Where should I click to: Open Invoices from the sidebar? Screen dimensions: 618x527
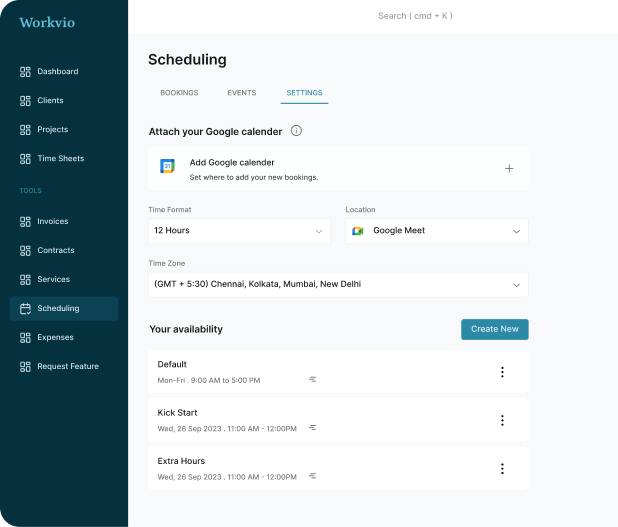click(x=53, y=221)
